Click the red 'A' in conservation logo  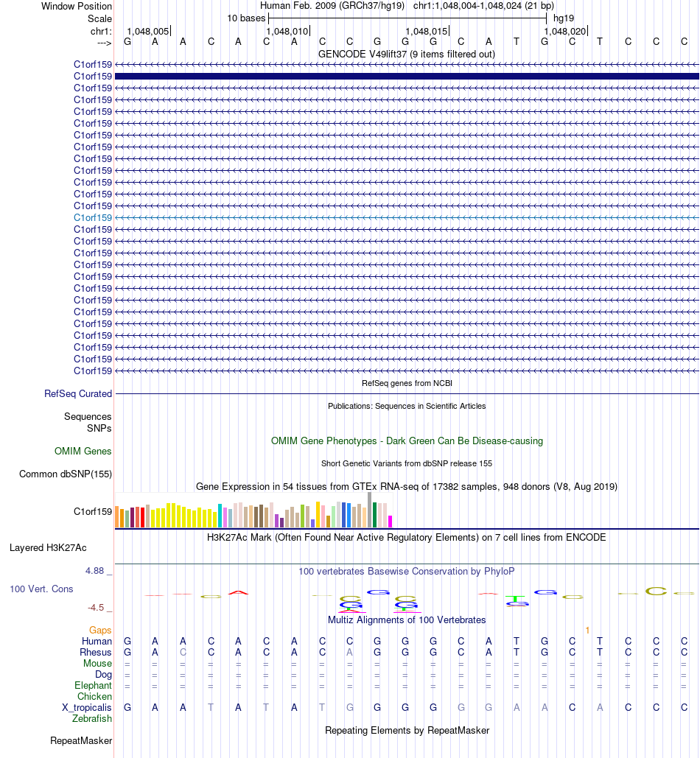click(x=238, y=592)
